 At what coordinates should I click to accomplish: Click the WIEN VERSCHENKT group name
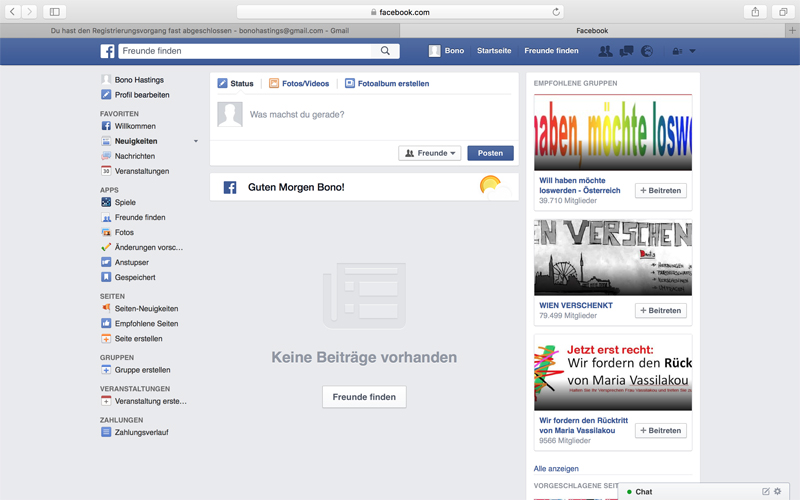point(576,305)
